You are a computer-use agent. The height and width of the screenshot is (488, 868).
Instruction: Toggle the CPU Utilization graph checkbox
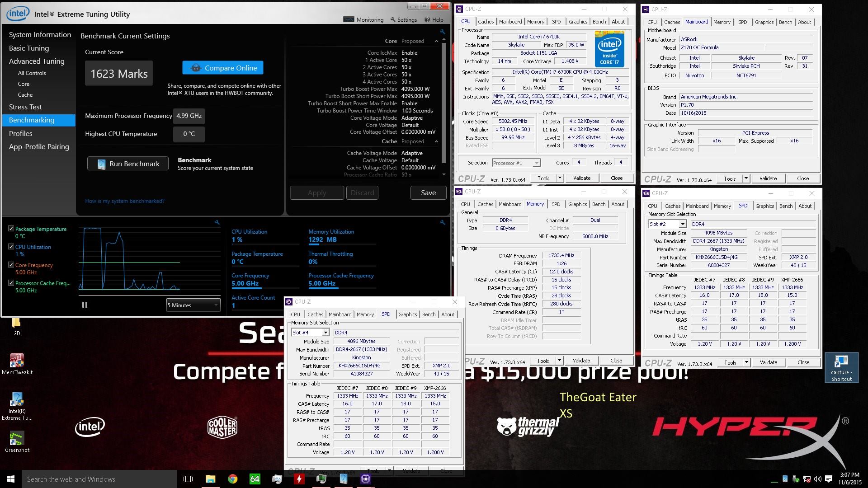point(11,247)
